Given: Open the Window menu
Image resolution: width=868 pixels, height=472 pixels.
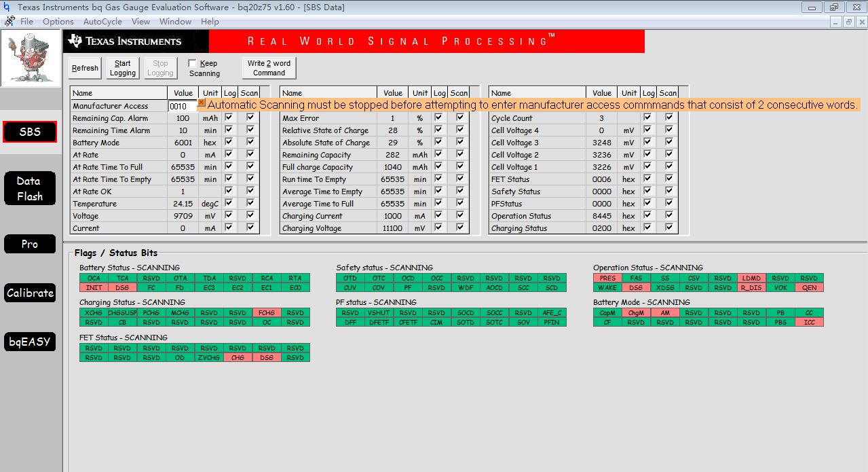Looking at the screenshot, I should [175, 21].
